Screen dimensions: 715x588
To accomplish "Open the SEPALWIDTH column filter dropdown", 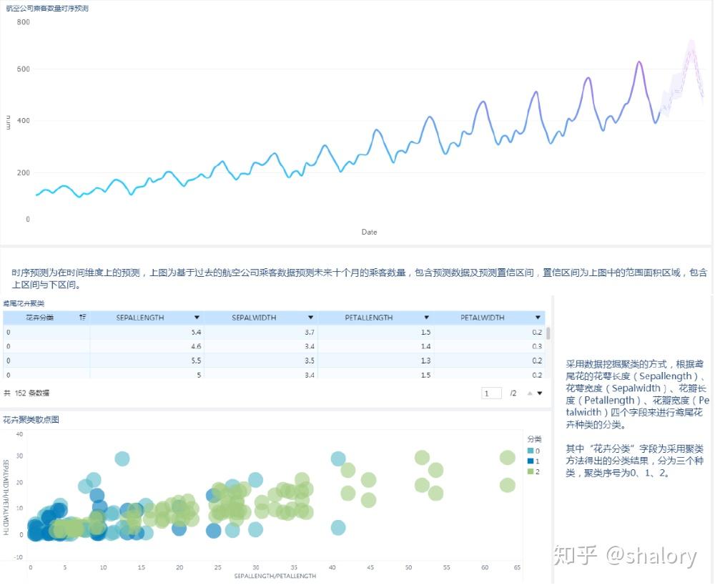I will point(311,317).
